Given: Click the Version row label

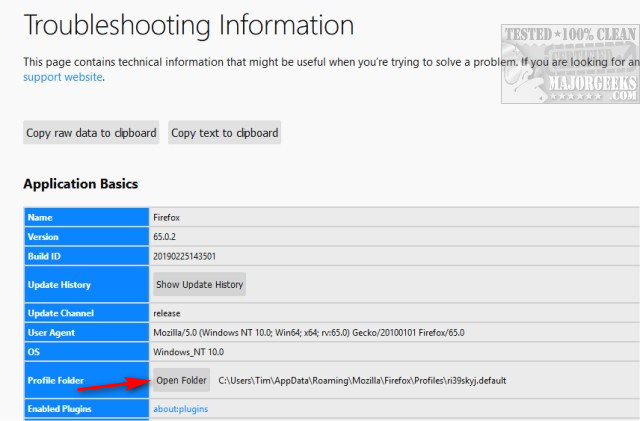Looking at the screenshot, I should point(87,237).
